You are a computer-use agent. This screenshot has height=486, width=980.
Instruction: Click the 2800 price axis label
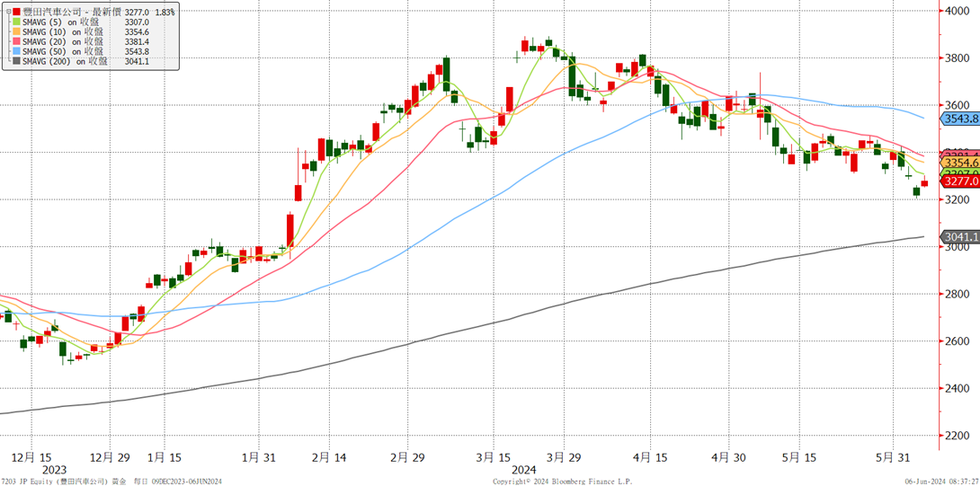[x=957, y=294]
